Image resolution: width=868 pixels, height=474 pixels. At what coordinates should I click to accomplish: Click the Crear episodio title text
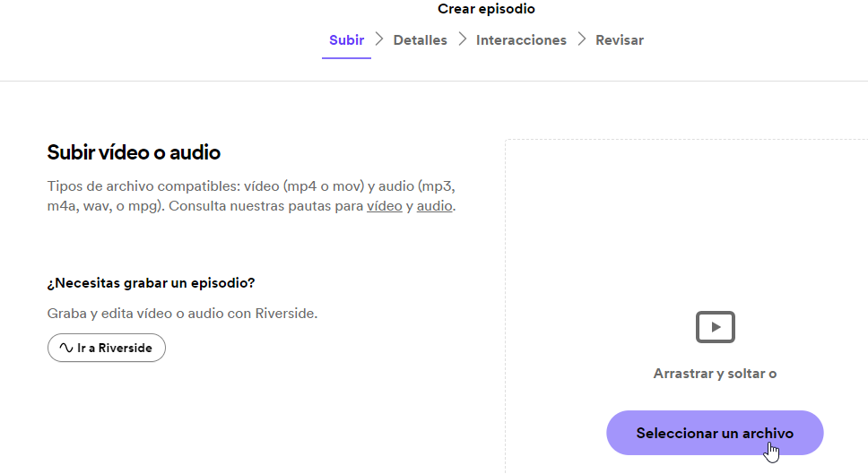tap(486, 9)
